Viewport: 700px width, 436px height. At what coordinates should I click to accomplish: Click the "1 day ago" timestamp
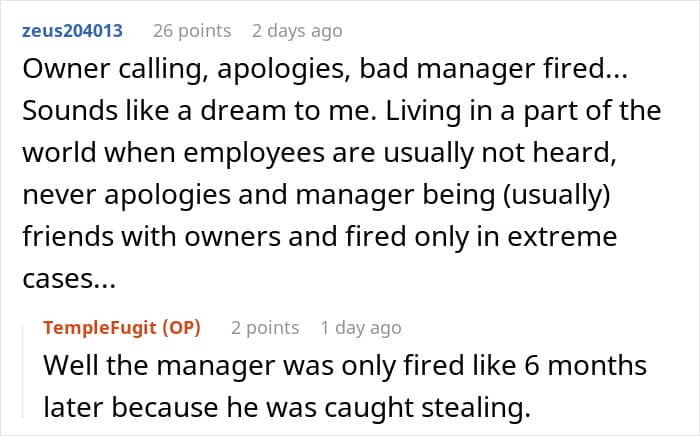coord(361,328)
